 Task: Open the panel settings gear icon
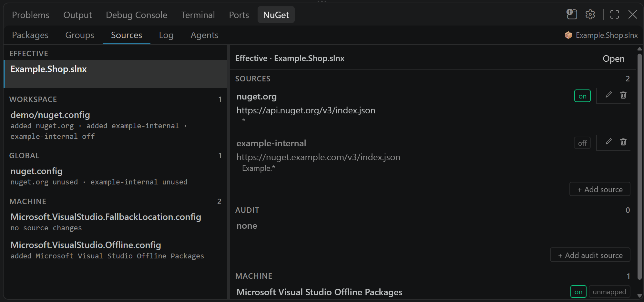coord(590,15)
